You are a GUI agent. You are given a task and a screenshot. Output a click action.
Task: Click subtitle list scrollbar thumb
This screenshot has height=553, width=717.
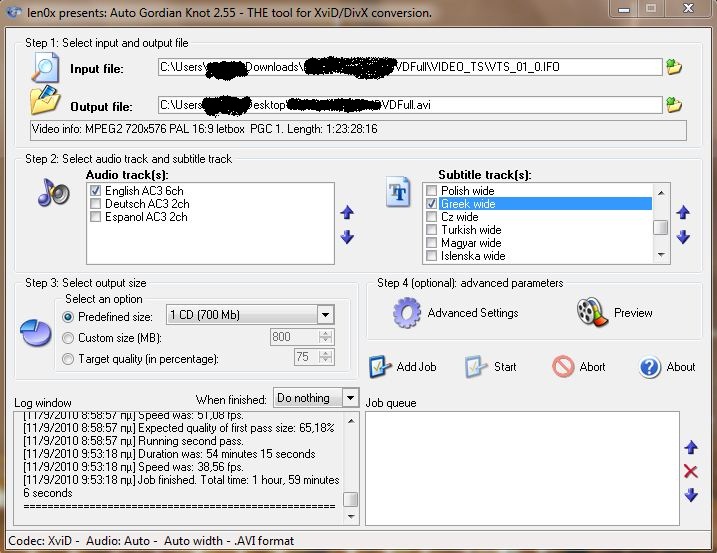coord(660,227)
